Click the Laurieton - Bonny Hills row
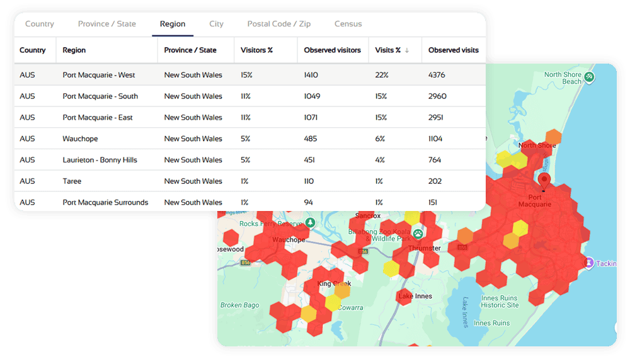 point(249,160)
